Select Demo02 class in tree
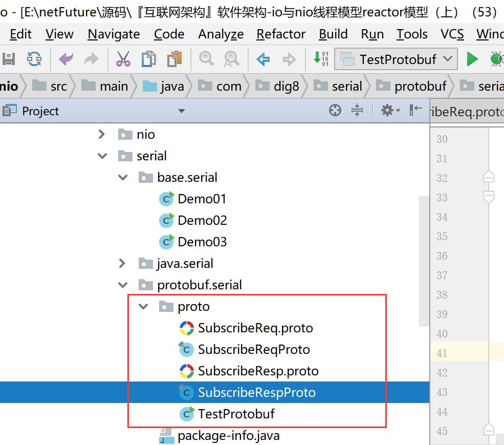The image size is (504, 445). 193,220
